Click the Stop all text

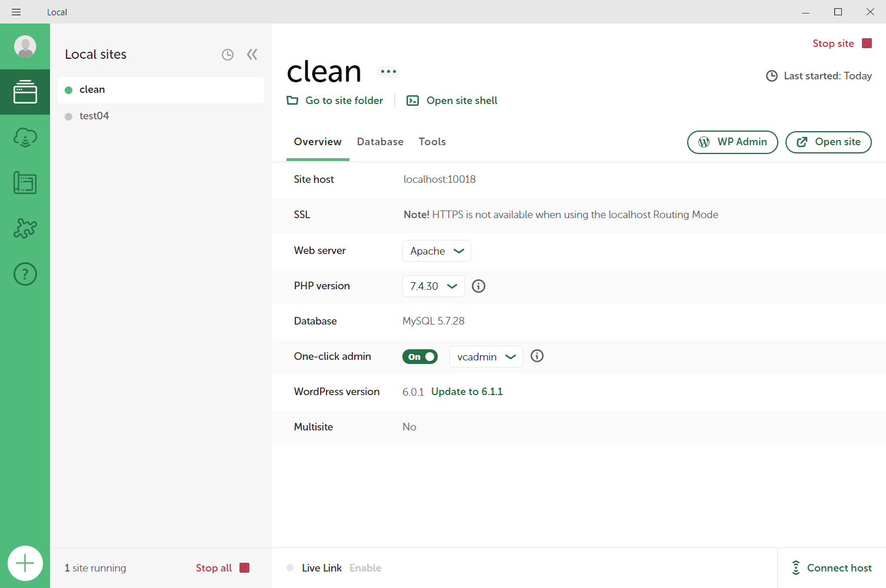(214, 568)
